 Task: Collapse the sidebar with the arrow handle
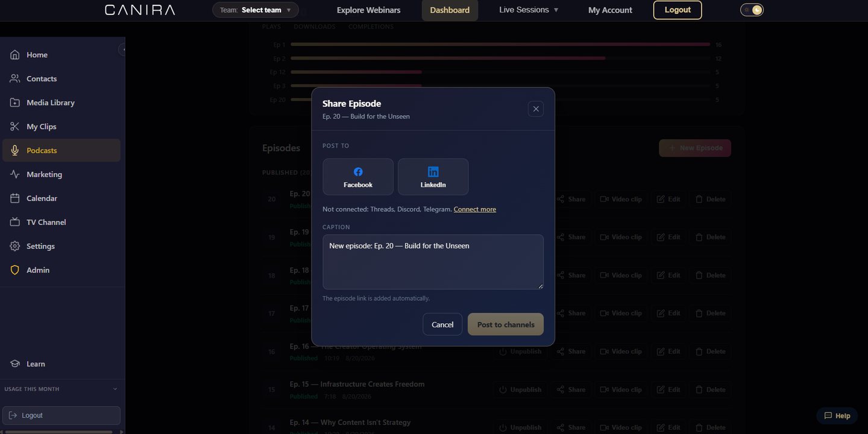pos(122,50)
